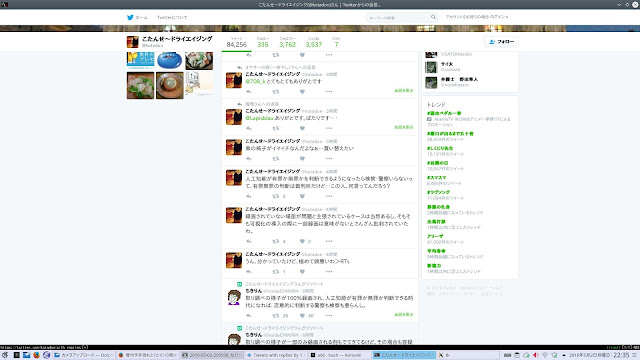Retweet the tweet about the イマイチ chair

pos(276,159)
